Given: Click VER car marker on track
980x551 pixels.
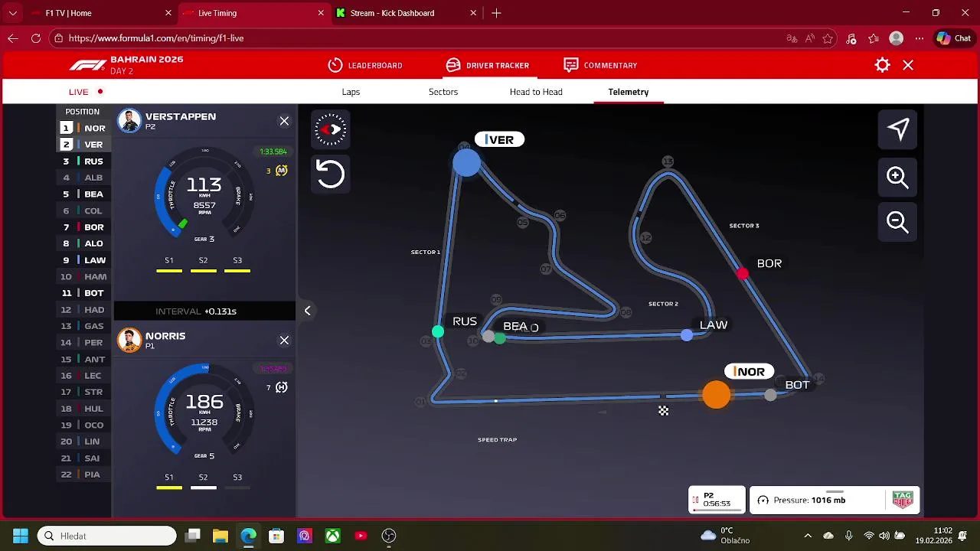Looking at the screenshot, I should coord(466,163).
